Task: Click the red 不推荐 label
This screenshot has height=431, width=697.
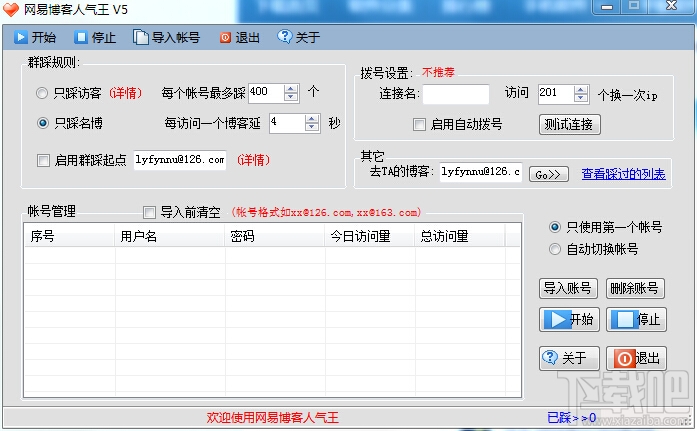Action: (438, 72)
